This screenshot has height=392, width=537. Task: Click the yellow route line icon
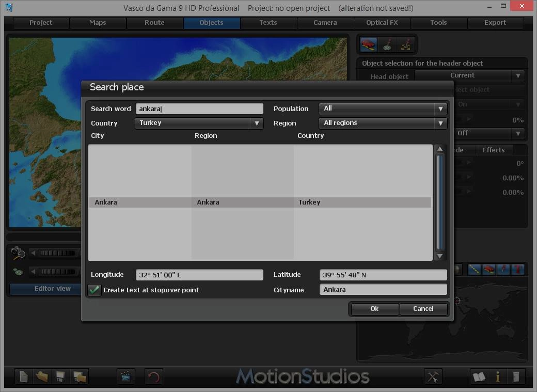pyautogui.click(x=475, y=270)
